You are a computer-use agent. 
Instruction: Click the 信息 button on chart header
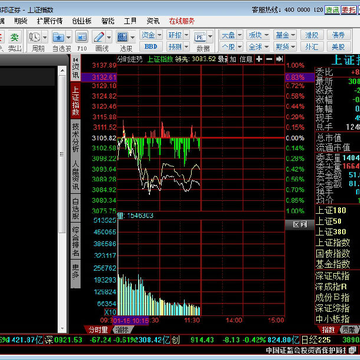tap(246, 59)
